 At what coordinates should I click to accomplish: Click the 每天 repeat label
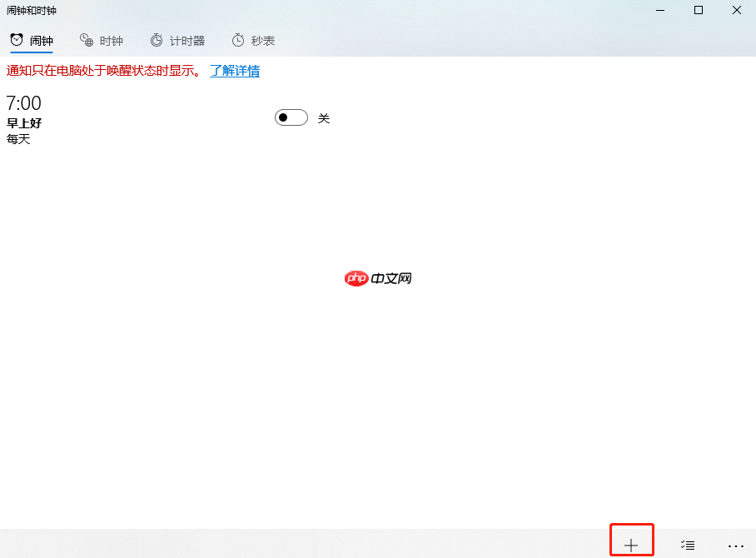pos(18,139)
